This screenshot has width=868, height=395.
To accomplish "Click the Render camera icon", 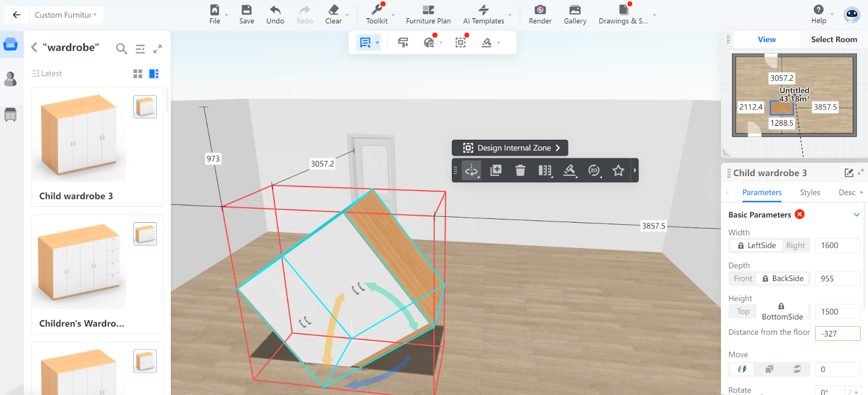I will coord(540,10).
